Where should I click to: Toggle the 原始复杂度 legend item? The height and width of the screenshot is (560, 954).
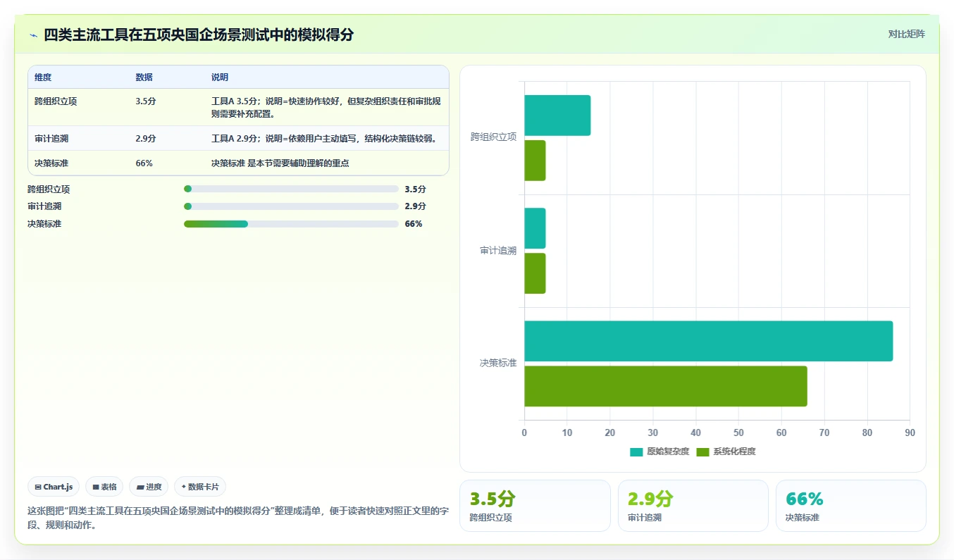click(659, 452)
